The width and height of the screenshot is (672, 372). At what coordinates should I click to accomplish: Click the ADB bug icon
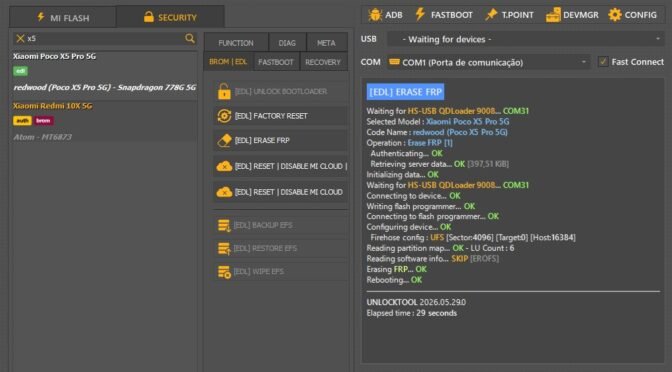375,15
